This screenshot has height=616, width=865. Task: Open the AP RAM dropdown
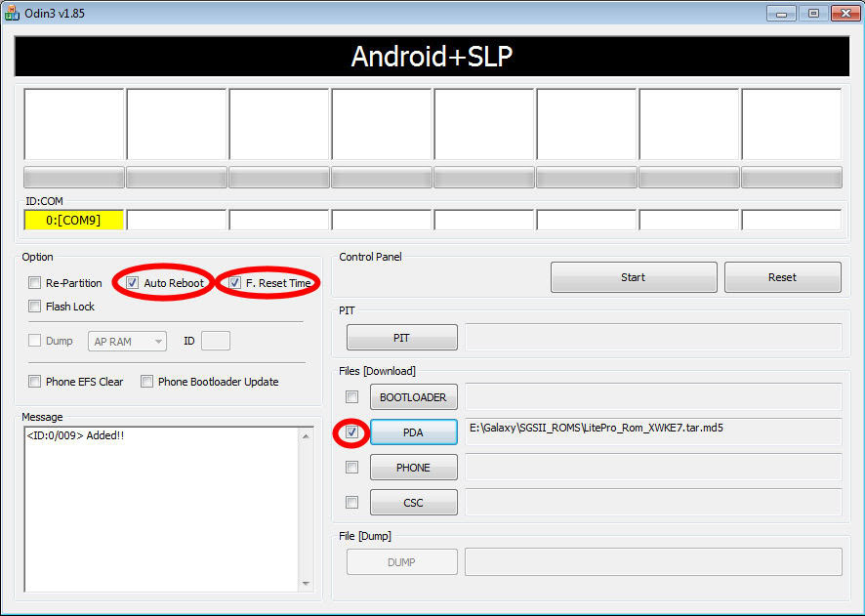coord(128,342)
